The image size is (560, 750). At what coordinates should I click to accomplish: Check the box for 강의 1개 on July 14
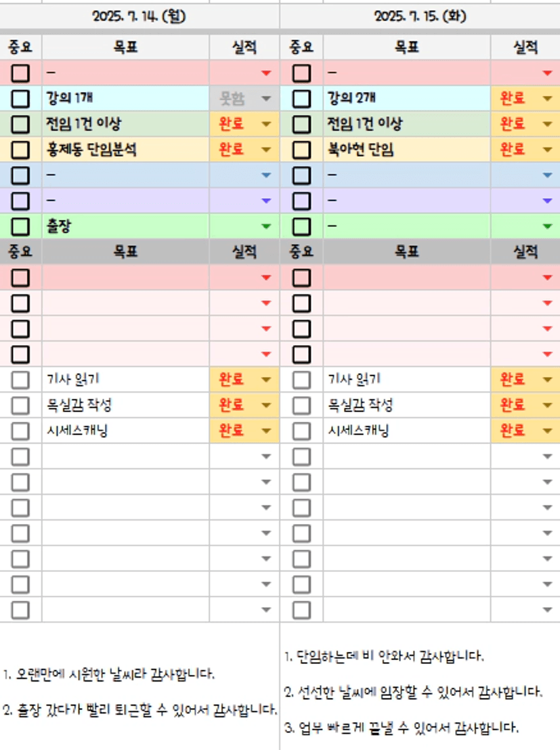[x=20, y=99]
